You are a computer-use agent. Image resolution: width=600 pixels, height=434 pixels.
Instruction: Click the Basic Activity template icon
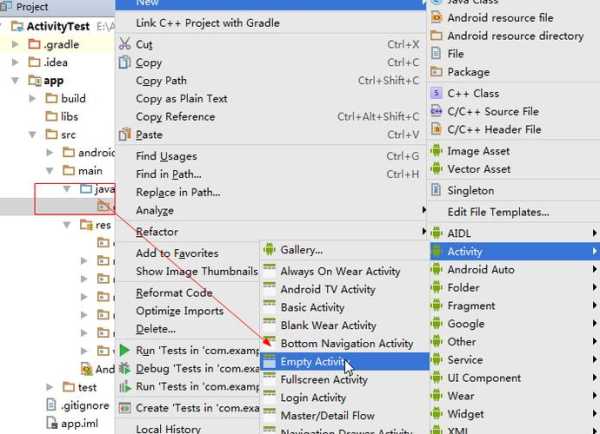coord(269,307)
